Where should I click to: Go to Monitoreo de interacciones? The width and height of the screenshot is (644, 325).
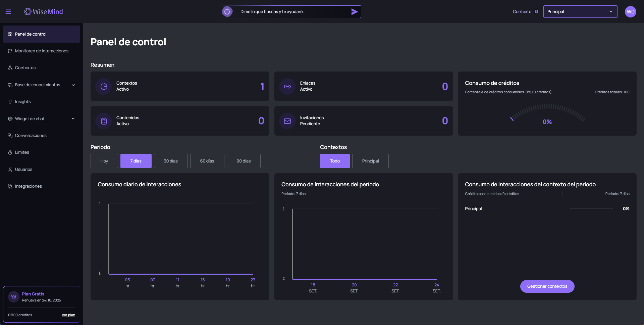42,51
